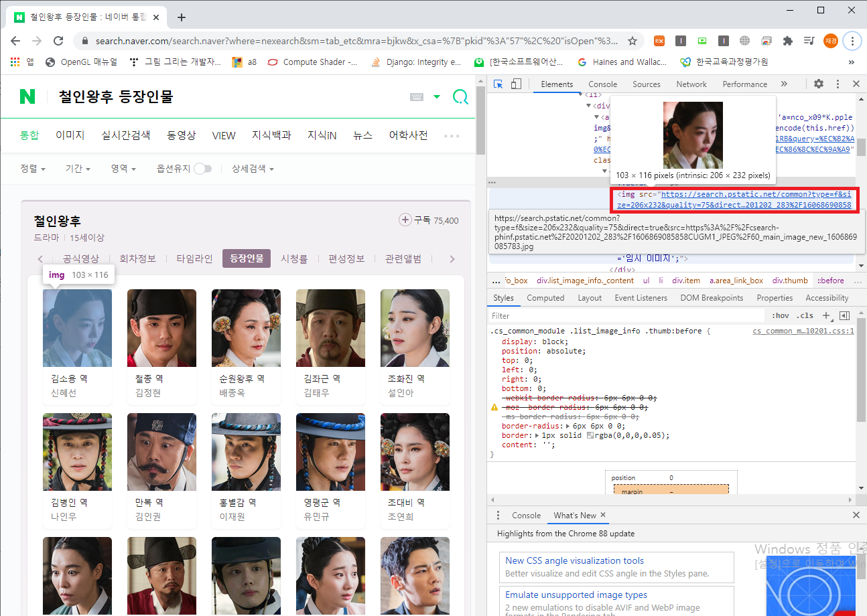Click the Naver search magnifier icon
867x616 pixels.
coord(461,97)
